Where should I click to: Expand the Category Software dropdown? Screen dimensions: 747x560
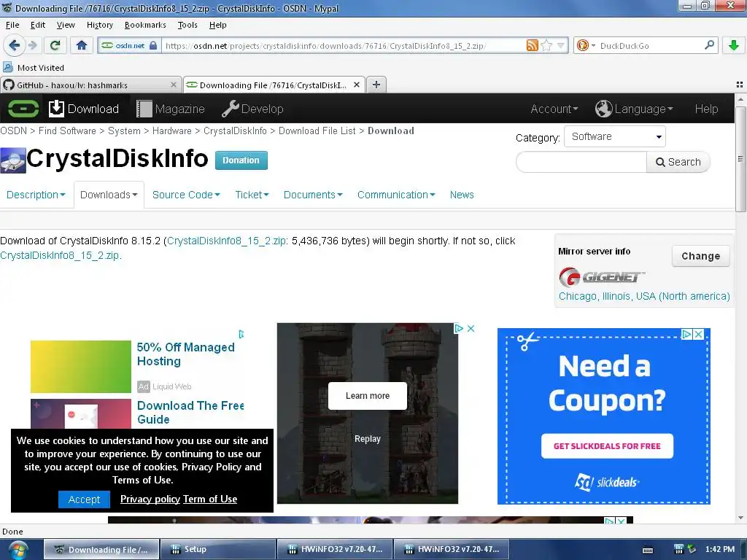pos(614,136)
